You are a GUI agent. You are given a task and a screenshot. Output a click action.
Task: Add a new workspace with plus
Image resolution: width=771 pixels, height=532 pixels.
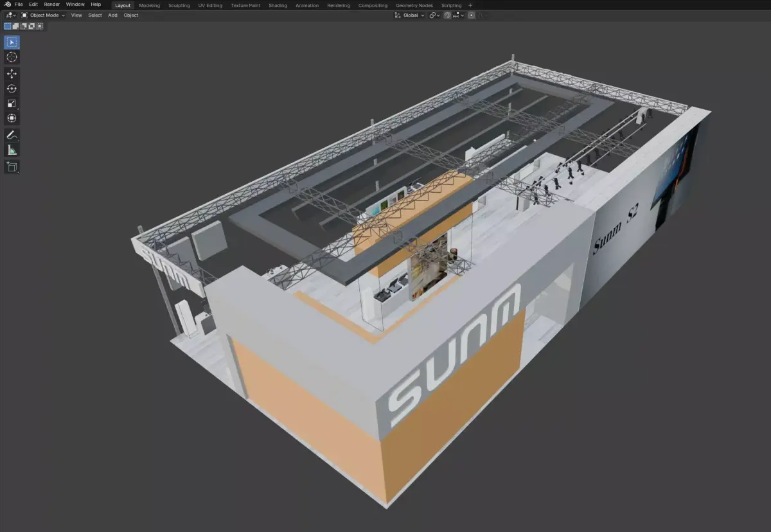[470, 5]
